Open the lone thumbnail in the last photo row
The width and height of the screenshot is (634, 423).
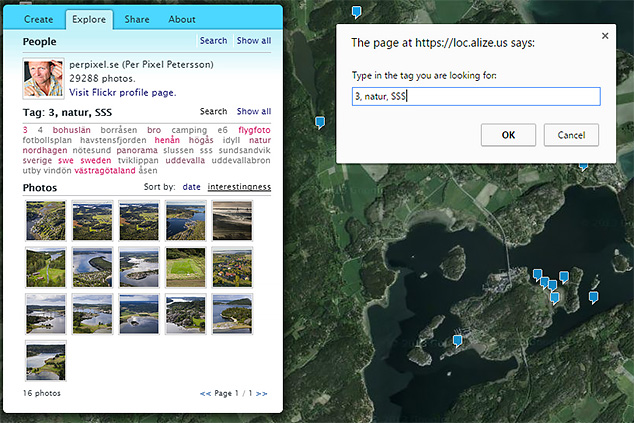[46, 361]
